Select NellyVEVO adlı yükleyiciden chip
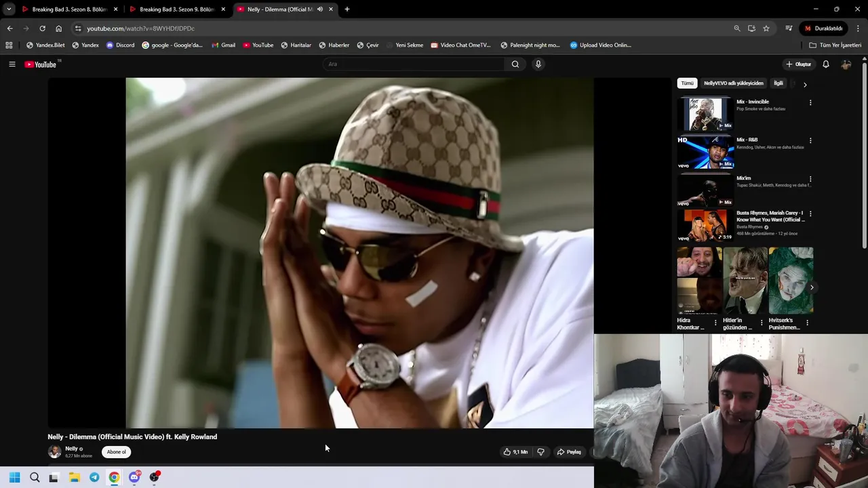The image size is (868, 488). point(733,83)
